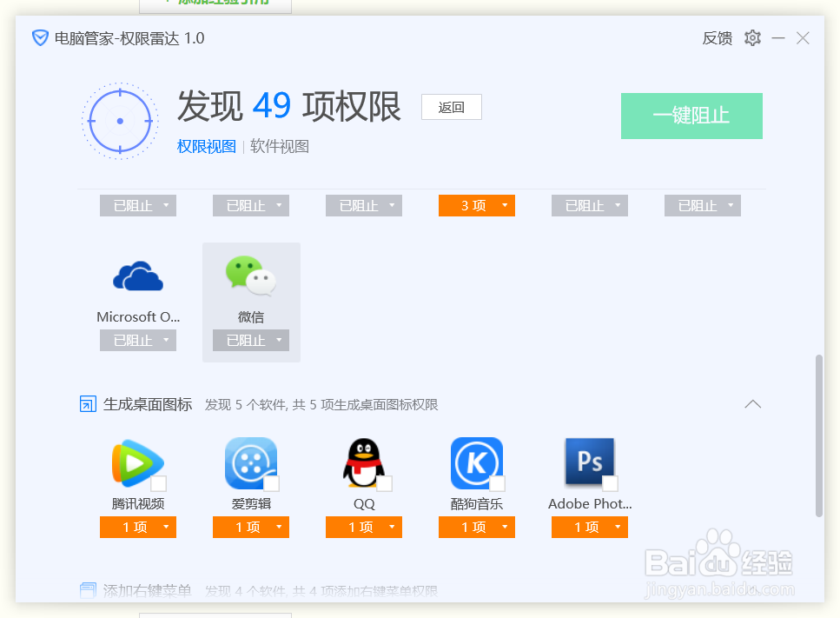840x618 pixels.
Task: Click the 腾讯视频 app icon
Action: tap(137, 463)
